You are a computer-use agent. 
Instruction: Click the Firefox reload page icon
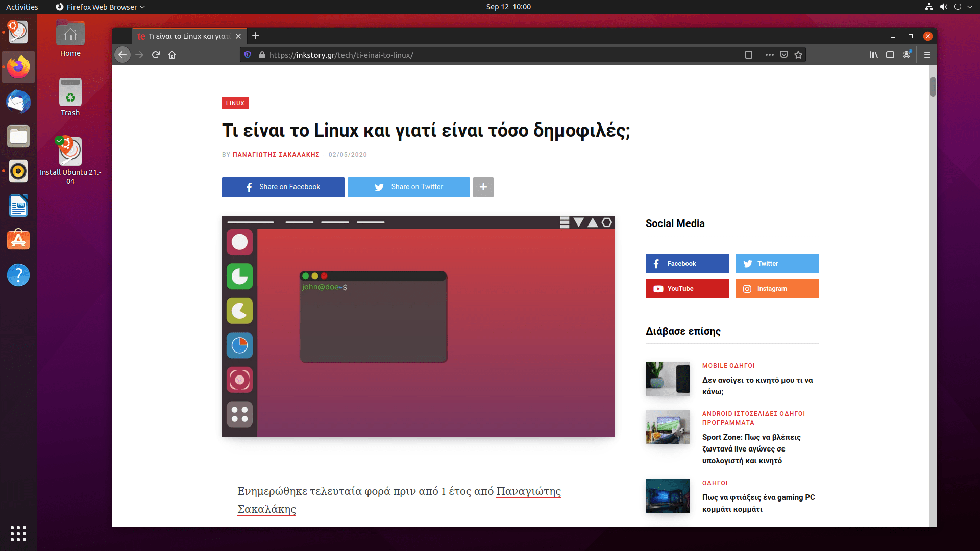pyautogui.click(x=156, y=55)
